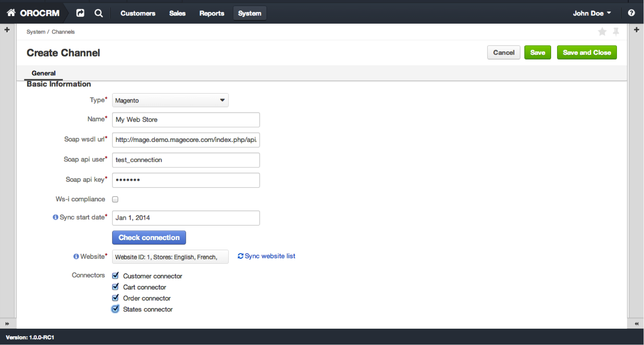Uncheck the Customer connector checkbox
The width and height of the screenshot is (644, 345).
115,276
